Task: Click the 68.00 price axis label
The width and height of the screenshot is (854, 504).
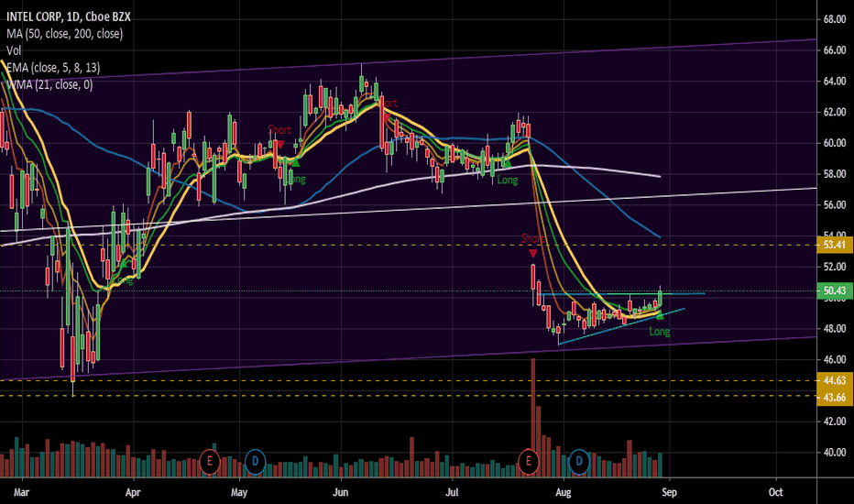Action: (x=835, y=19)
